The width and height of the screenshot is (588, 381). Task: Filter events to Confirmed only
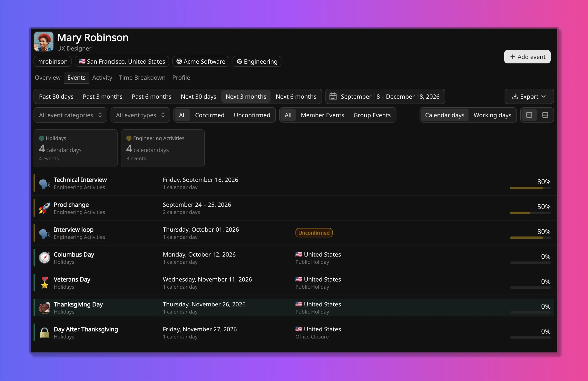(209, 115)
